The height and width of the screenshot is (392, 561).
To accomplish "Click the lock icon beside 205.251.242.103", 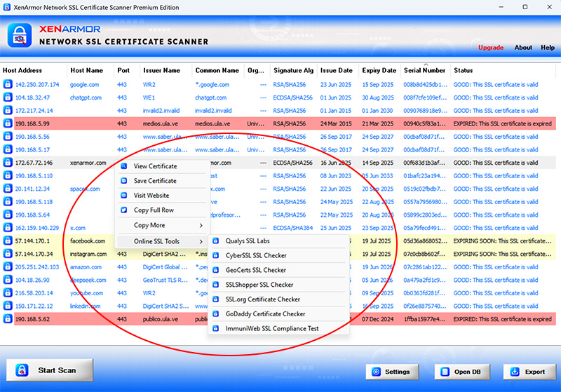I will (x=8, y=266).
